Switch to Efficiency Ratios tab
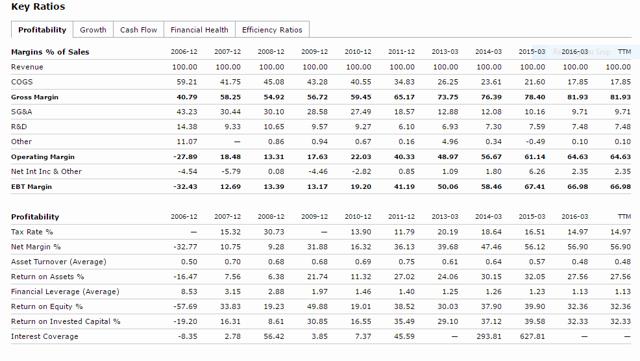Viewport: 640px width, 361px height. pos(272,30)
